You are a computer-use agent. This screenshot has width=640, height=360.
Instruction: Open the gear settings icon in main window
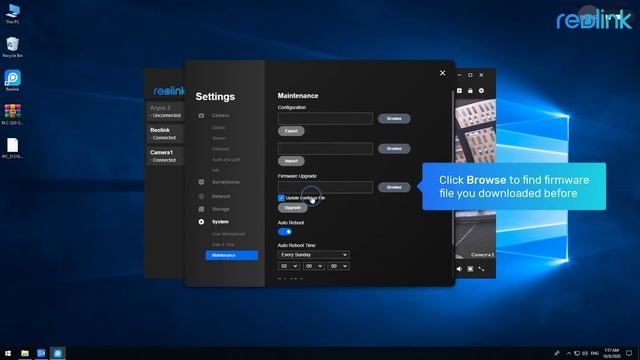pos(481,91)
